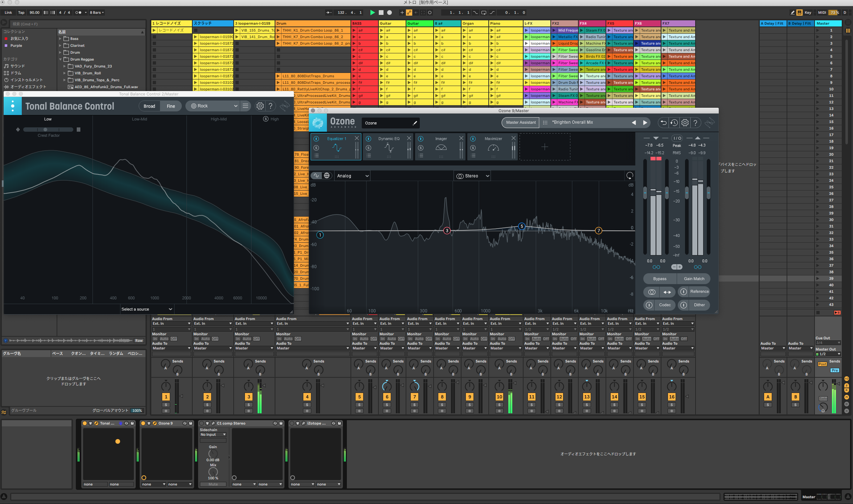Click Ozone Bypass button
Image resolution: width=853 pixels, height=504 pixels.
pyautogui.click(x=660, y=279)
